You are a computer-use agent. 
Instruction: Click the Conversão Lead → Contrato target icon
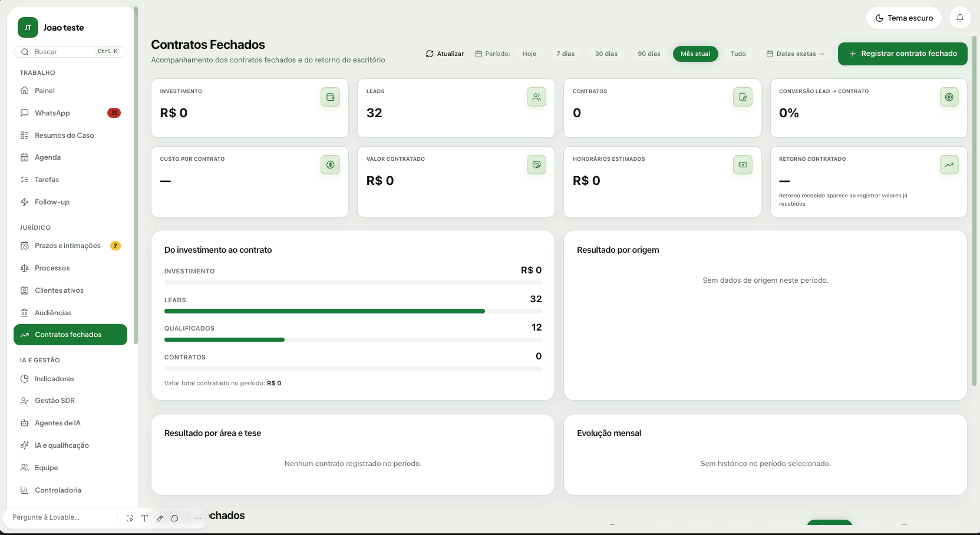tap(949, 97)
